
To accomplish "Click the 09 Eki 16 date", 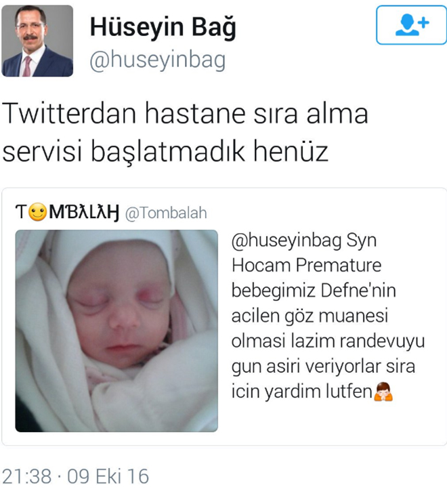I will (x=108, y=476).
